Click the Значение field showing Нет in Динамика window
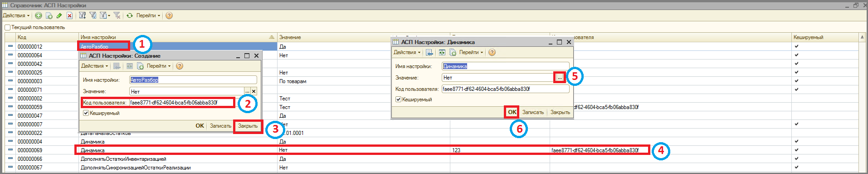Image resolution: width=868 pixels, height=174 pixels. pyautogui.click(x=498, y=78)
